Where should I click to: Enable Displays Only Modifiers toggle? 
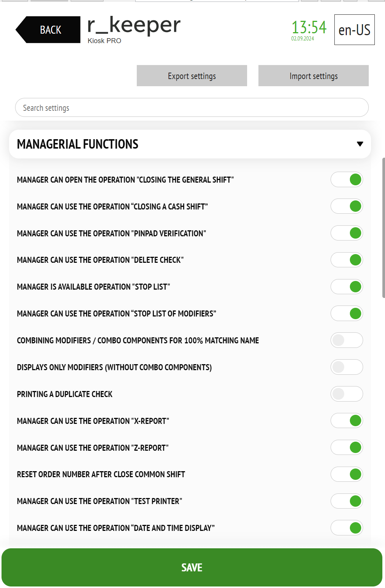(347, 367)
